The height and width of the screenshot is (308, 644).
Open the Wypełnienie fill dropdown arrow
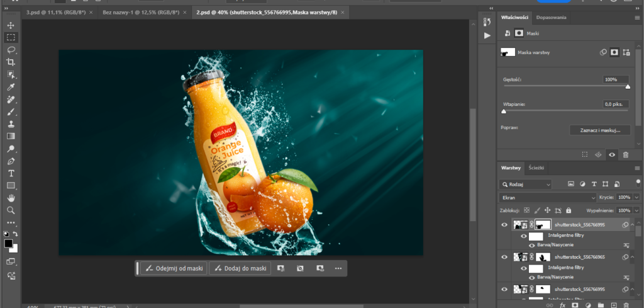point(636,210)
